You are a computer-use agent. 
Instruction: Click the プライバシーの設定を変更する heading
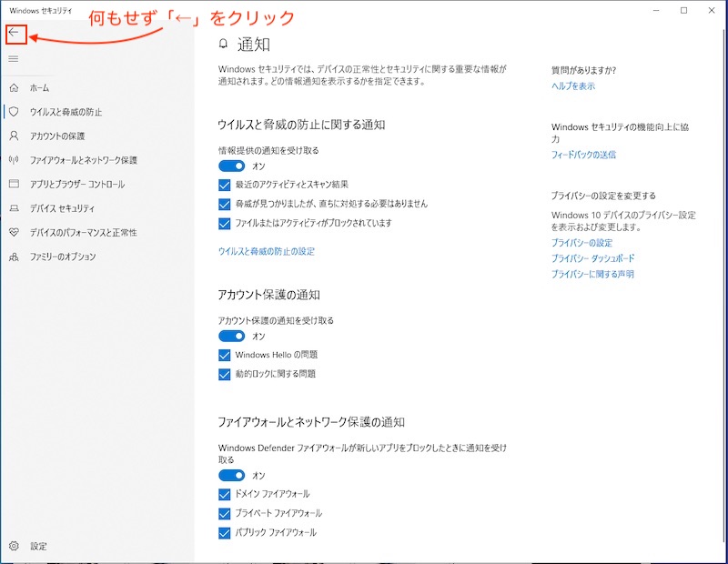coord(603,196)
